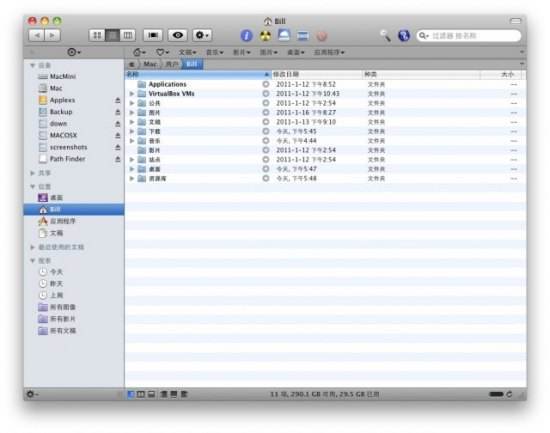Screen dimensions: 550x433
Task: Open the 图片 favorites bar menu
Action: click(x=268, y=52)
